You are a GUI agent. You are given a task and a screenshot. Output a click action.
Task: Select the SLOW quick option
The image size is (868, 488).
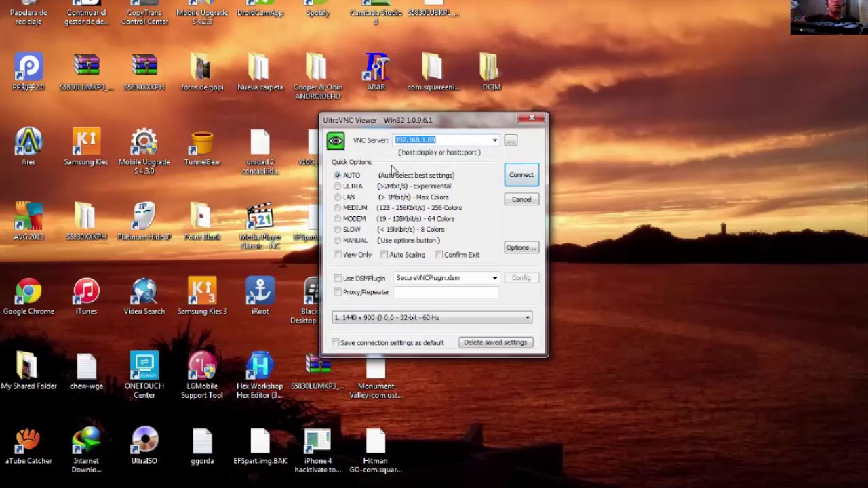(337, 229)
